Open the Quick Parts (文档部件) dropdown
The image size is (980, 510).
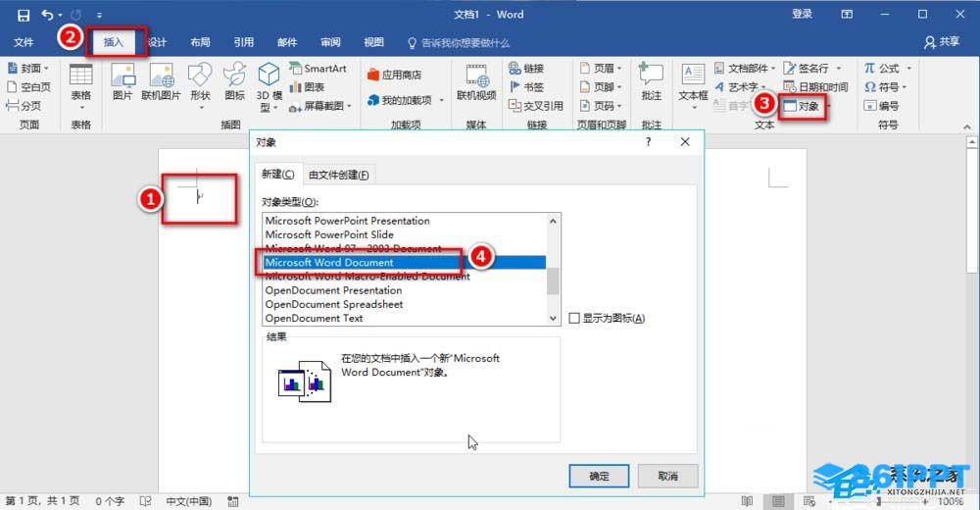745,69
